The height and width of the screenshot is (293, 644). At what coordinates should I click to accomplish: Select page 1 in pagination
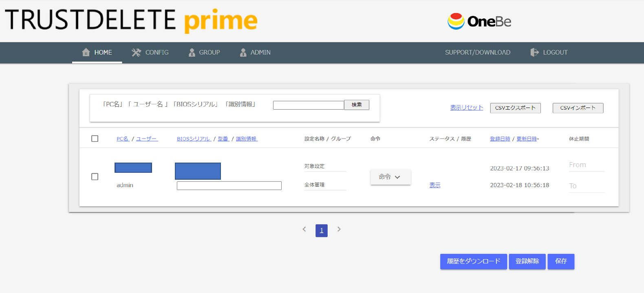click(x=322, y=231)
